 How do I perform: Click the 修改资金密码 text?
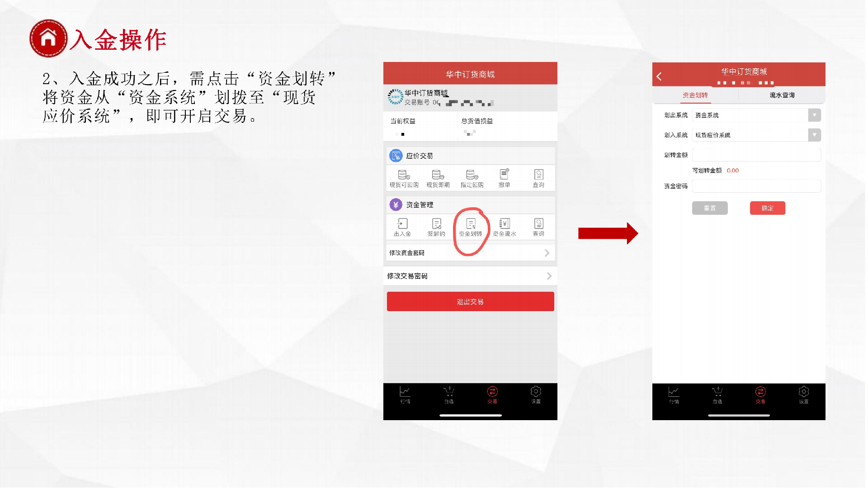point(407,253)
